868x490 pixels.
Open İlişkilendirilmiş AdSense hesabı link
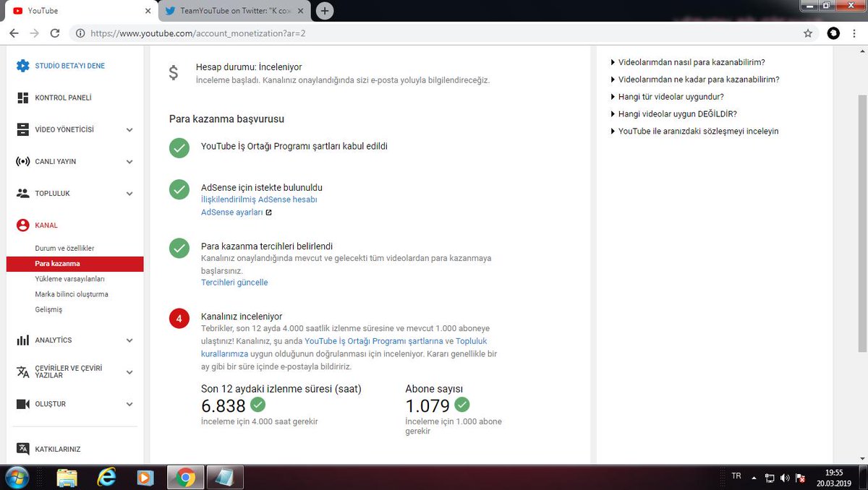(259, 199)
